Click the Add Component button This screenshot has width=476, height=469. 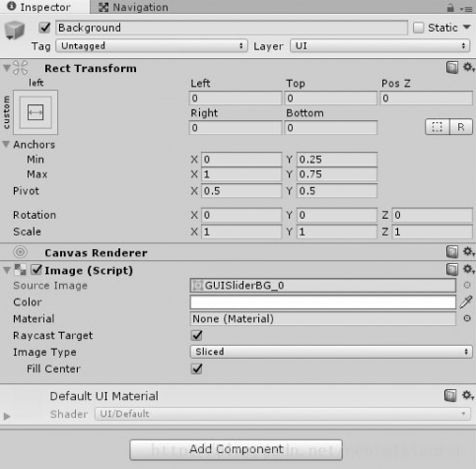click(237, 449)
